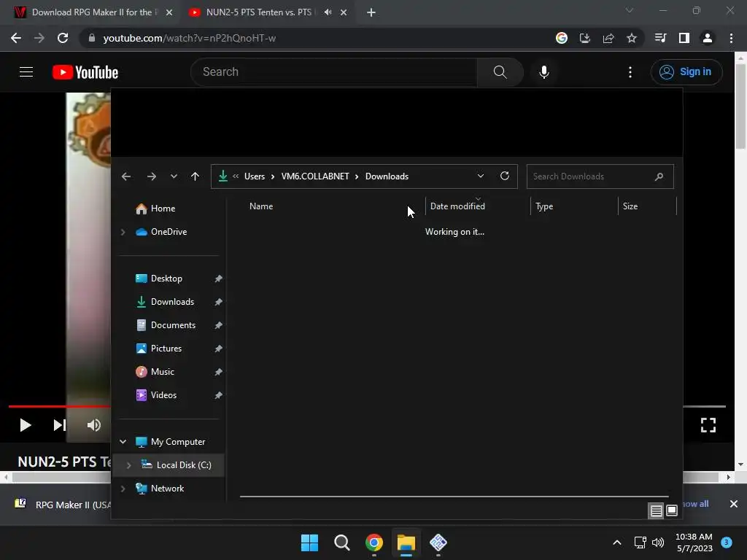Viewport: 747px width, 560px height.
Task: Click the YouTube logo
Action: (x=85, y=72)
